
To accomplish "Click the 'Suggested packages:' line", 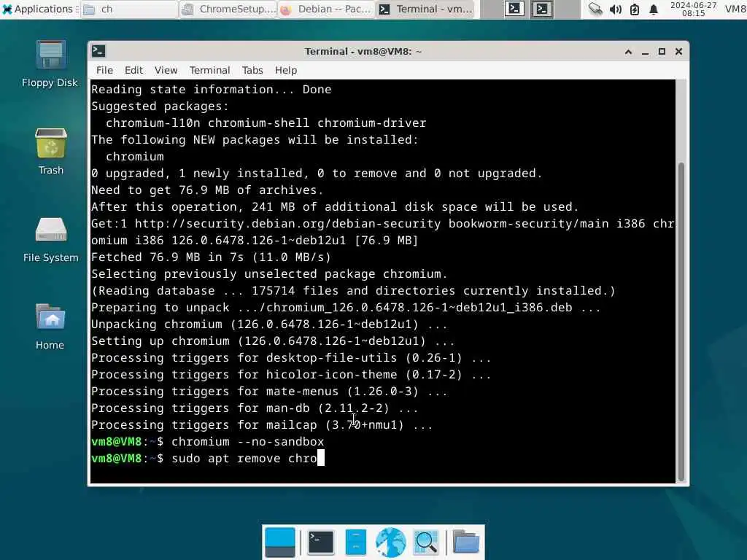I will click(x=160, y=106).
